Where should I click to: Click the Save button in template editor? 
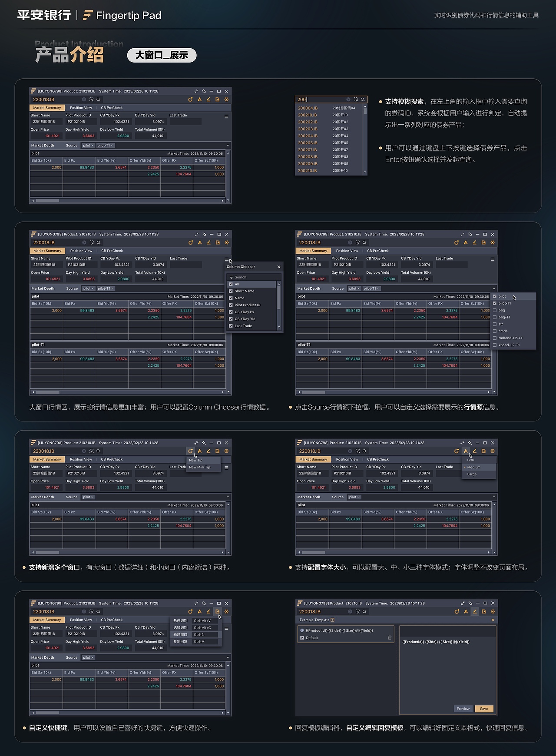tap(484, 709)
